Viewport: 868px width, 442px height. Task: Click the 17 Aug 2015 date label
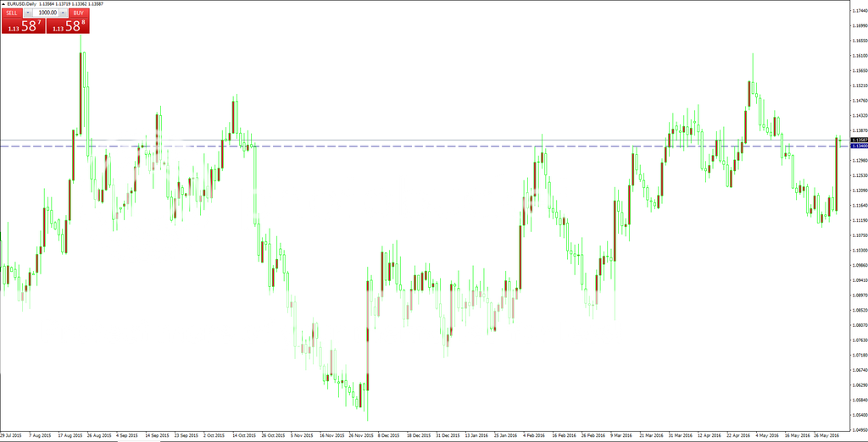click(70, 435)
